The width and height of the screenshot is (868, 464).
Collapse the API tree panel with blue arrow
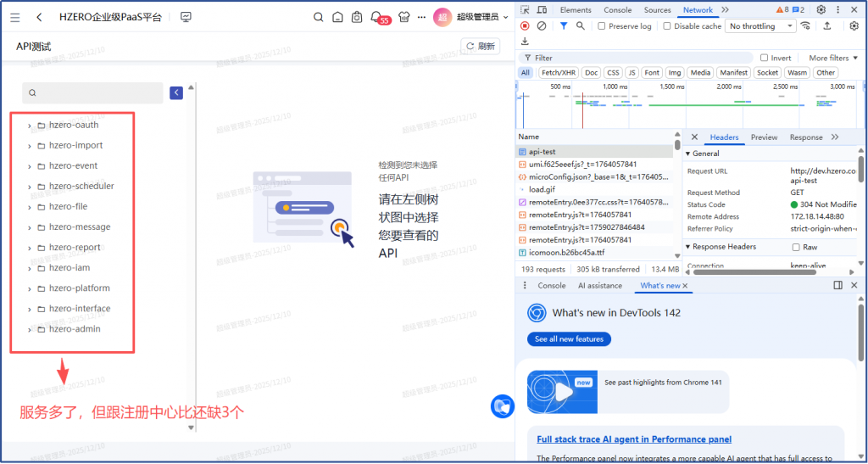[176, 92]
